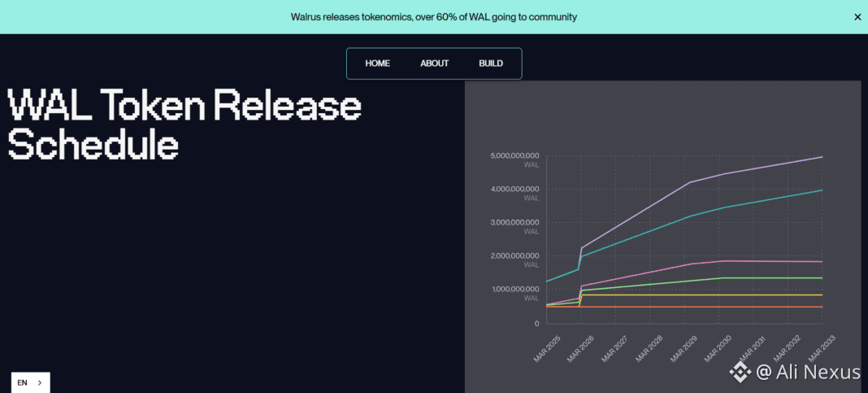868x393 pixels.
Task: Click the MAR 2025 axis label
Action: (x=547, y=349)
